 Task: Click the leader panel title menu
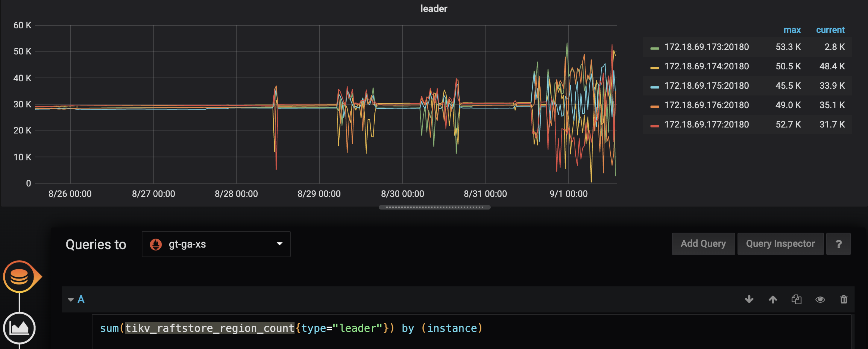[x=434, y=9]
